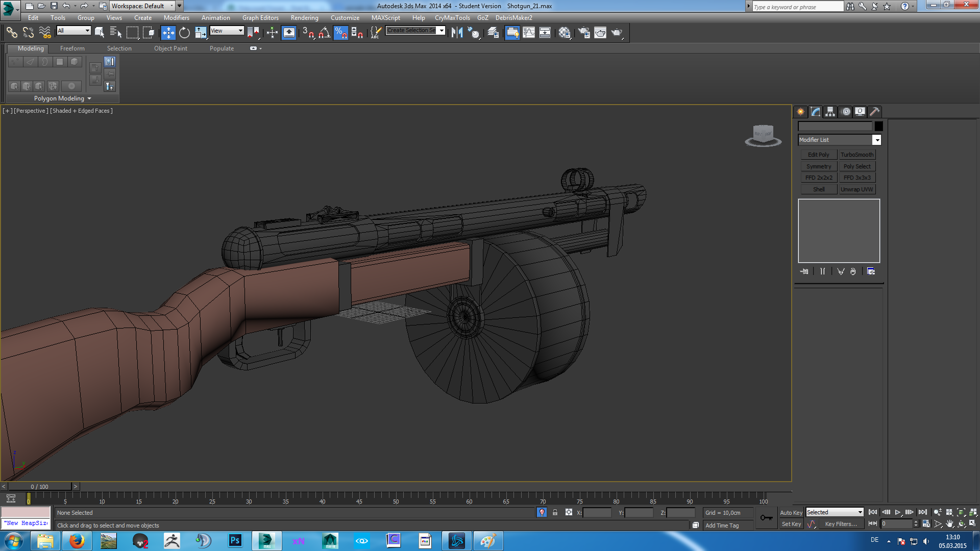This screenshot has height=551, width=980.
Task: Toggle the Angle Snap button
Action: [x=324, y=33]
